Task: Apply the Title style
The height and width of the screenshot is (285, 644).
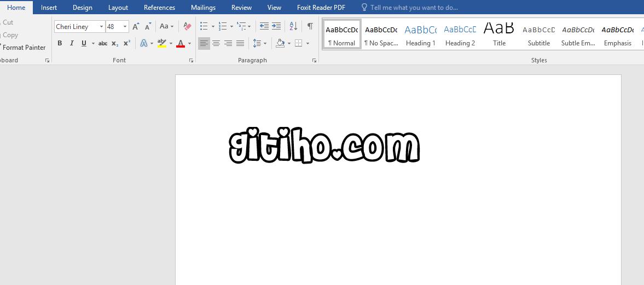Action: coord(500,34)
